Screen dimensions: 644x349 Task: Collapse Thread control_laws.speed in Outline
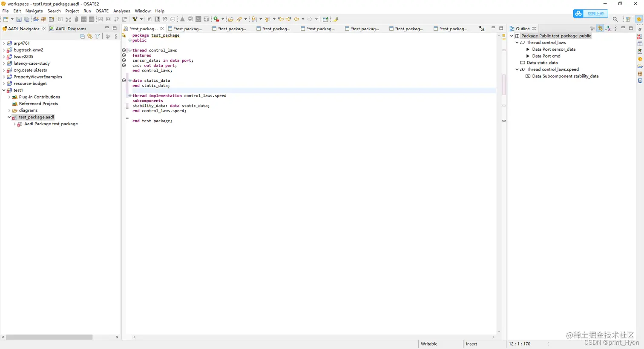517,69
